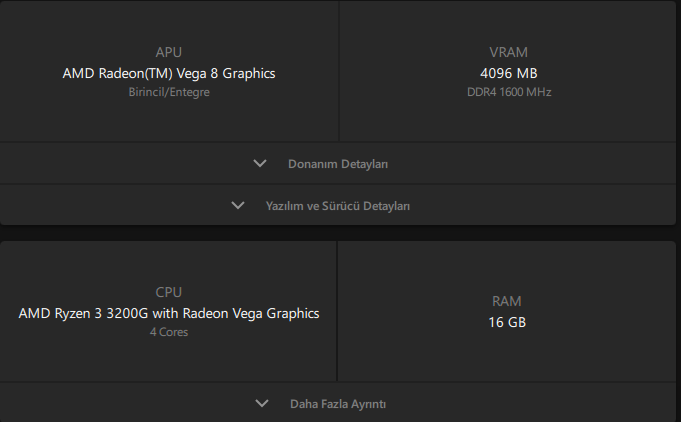The image size is (681, 422).
Task: Click the VRAM heading label
Action: 509,52
